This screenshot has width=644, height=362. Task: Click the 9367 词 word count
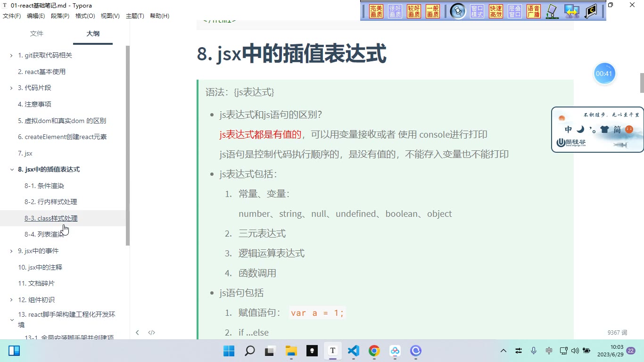(617, 332)
